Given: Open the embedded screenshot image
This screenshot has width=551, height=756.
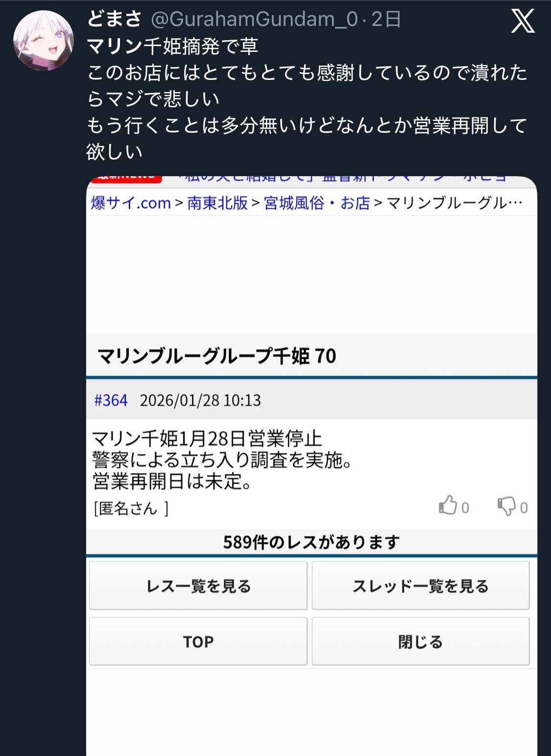Looking at the screenshot, I should pos(311,466).
